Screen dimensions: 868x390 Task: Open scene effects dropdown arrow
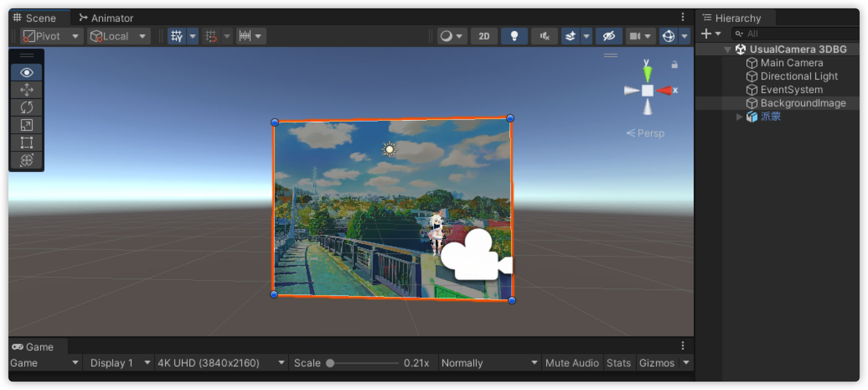click(586, 36)
